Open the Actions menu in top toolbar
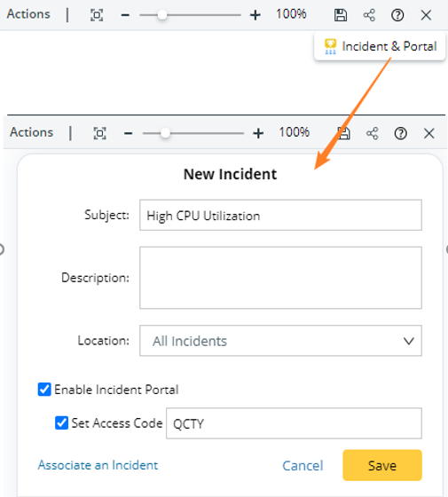 [28, 14]
